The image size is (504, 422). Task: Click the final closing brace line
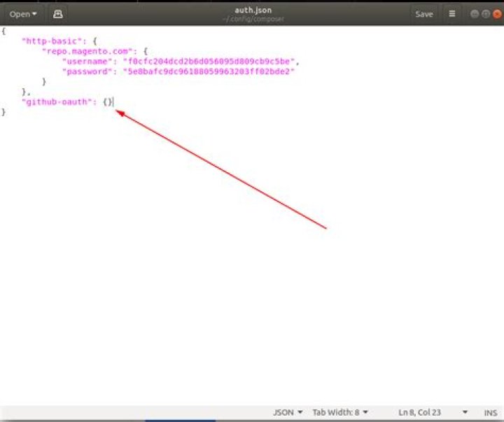3,112
